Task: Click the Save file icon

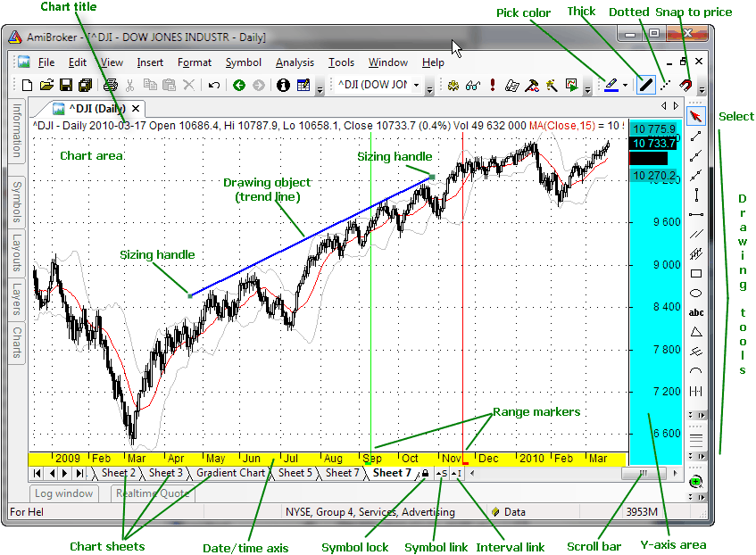Action: pyautogui.click(x=65, y=86)
